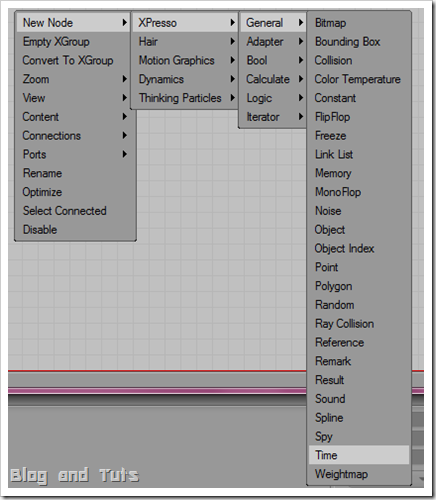Viewport: 436px width, 500px height.
Task: Add a Bounding Box node
Action: (359, 42)
